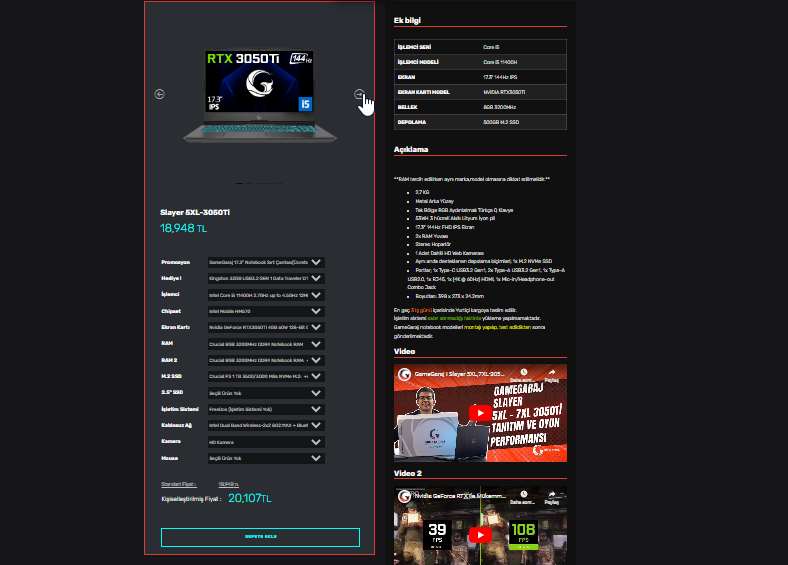Open channel logo on Nvidia GeForce video
The image size is (788, 565).
pyautogui.click(x=405, y=496)
